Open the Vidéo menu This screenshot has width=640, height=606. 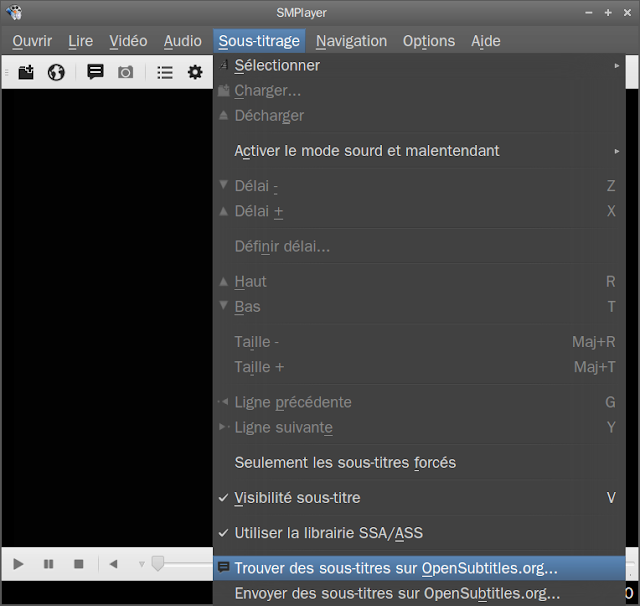click(128, 41)
